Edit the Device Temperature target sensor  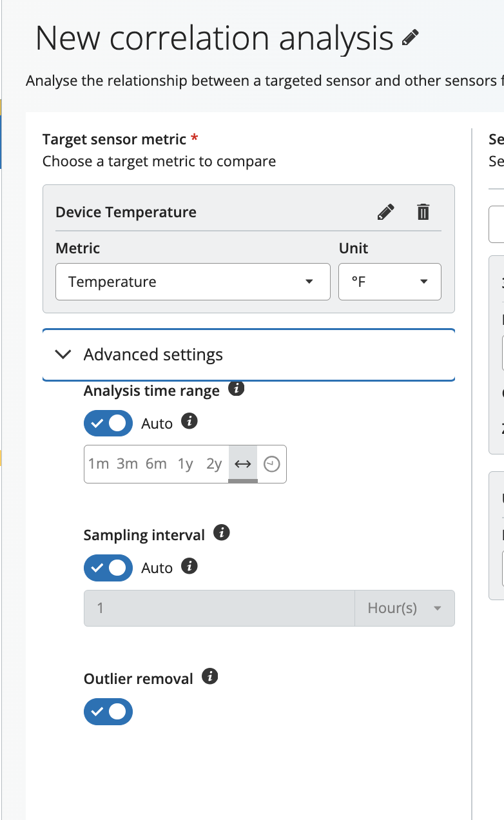(385, 212)
